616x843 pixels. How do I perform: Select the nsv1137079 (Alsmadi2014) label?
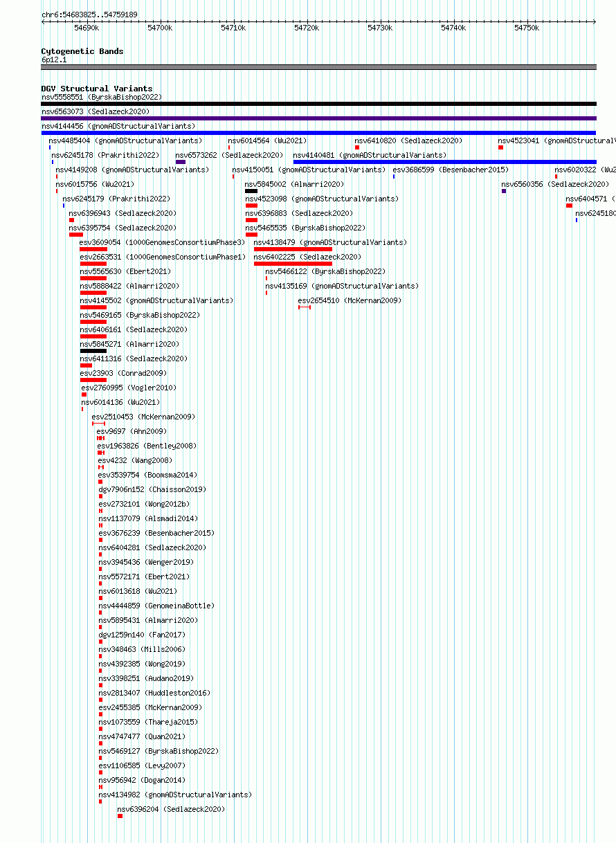coord(148,518)
